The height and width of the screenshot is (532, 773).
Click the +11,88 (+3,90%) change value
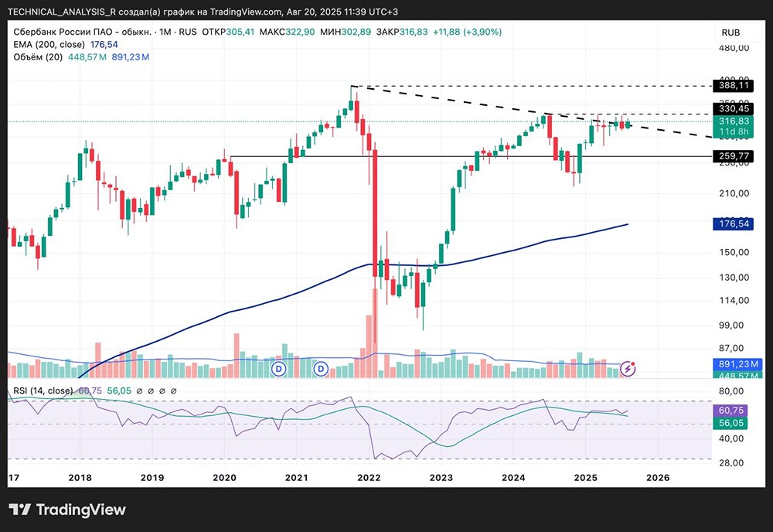tap(468, 32)
